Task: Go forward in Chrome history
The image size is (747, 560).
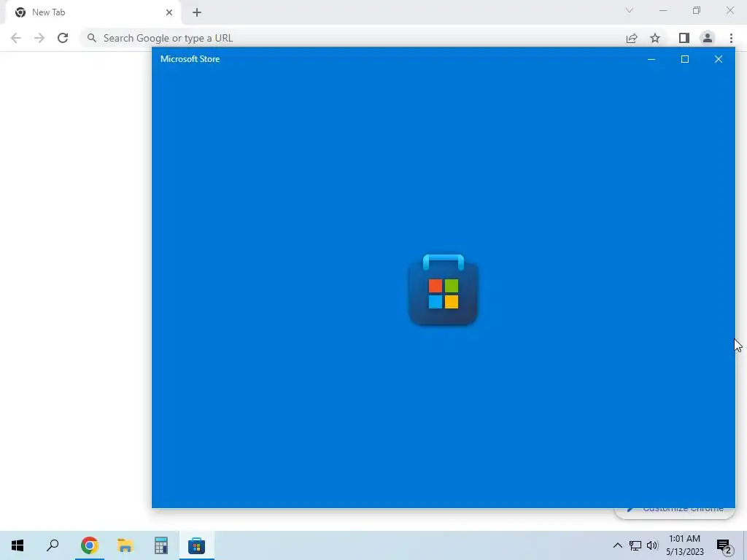Action: [x=39, y=38]
